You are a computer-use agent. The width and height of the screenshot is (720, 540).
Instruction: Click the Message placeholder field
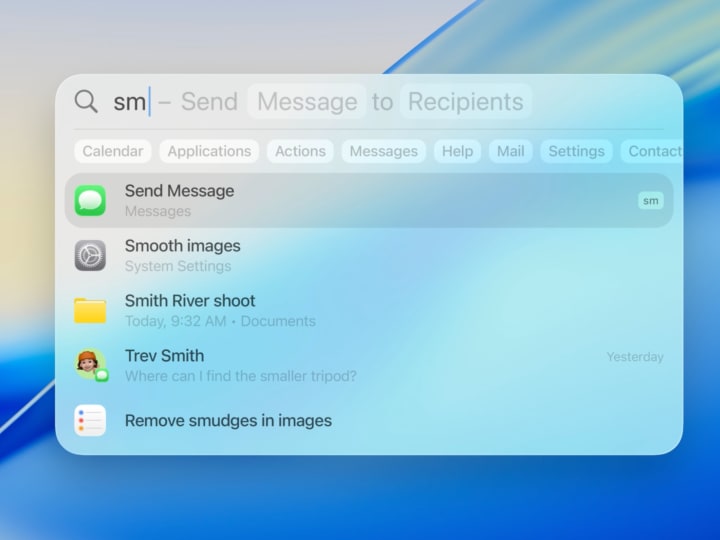307,101
